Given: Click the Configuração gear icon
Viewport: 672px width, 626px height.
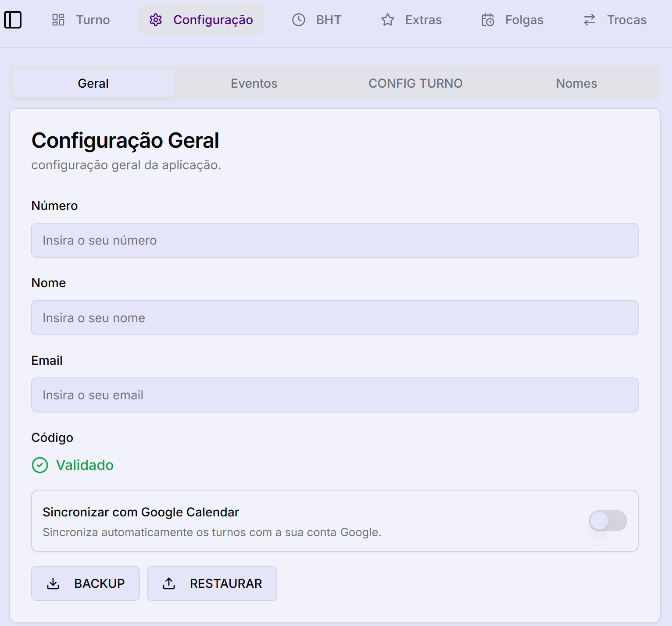Looking at the screenshot, I should 156,20.
